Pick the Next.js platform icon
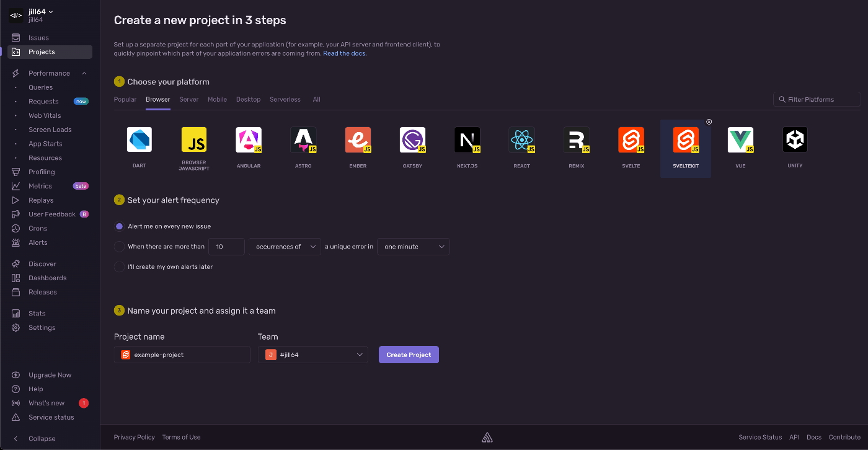 pos(467,139)
